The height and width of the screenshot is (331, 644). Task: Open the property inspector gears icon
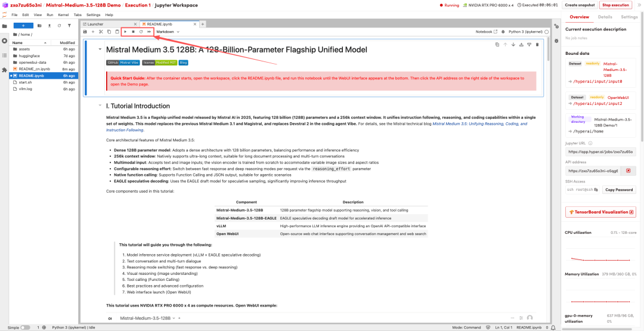tap(556, 26)
